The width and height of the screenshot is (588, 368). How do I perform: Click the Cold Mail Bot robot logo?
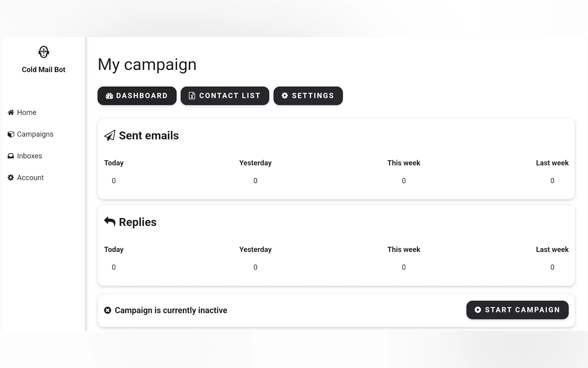pos(44,52)
